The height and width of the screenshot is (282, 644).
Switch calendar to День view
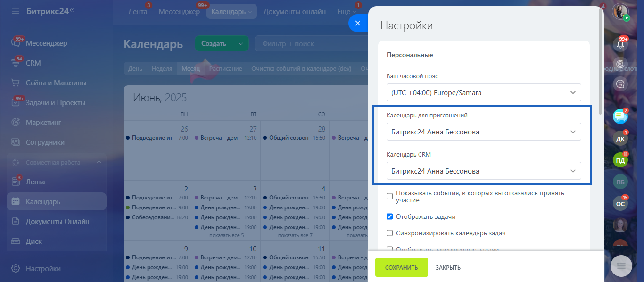coord(135,68)
